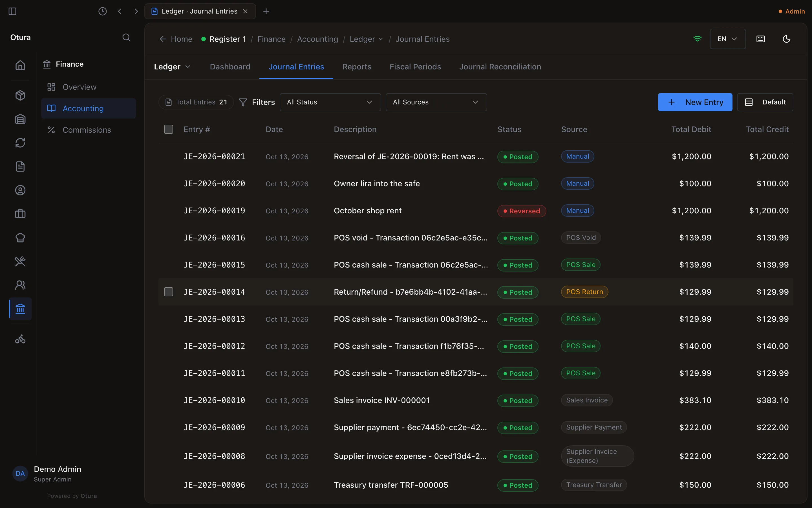Close the Ledger Journal Entries tab
812x508 pixels.
pos(245,11)
